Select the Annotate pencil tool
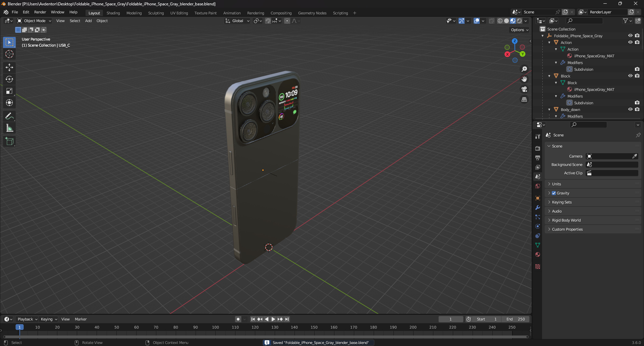Screen dimensions: 644x346 tap(9, 116)
